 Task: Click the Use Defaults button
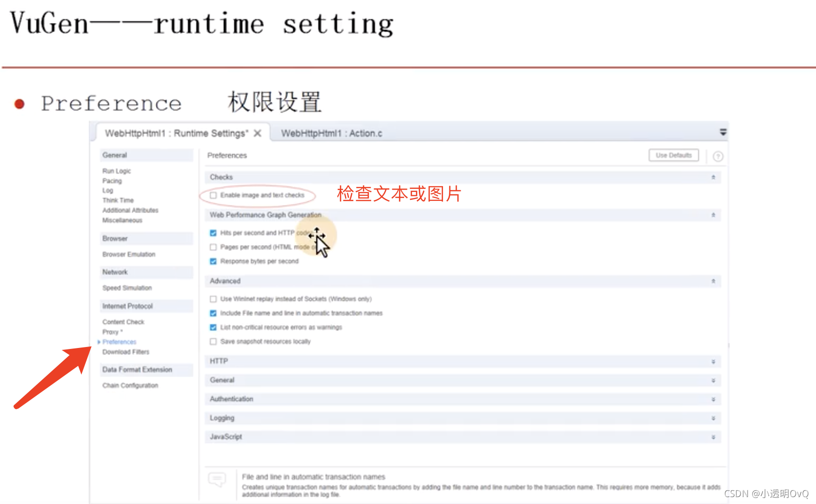tap(674, 155)
